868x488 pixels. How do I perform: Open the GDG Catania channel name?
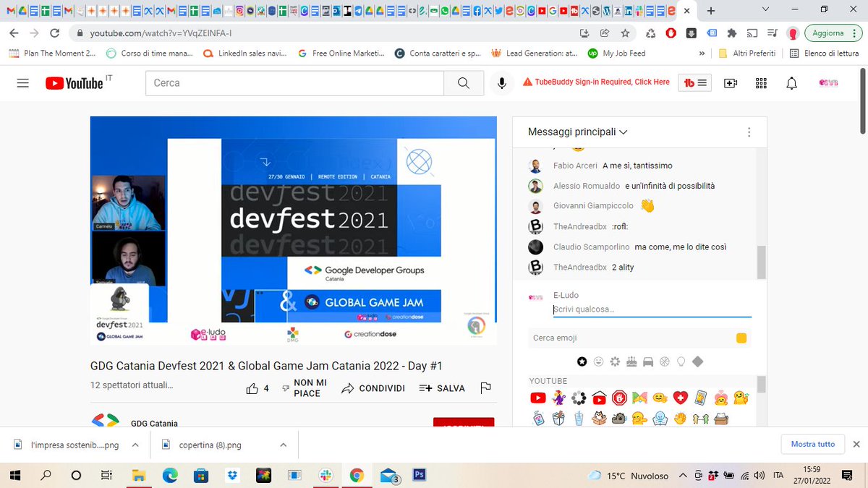(154, 424)
